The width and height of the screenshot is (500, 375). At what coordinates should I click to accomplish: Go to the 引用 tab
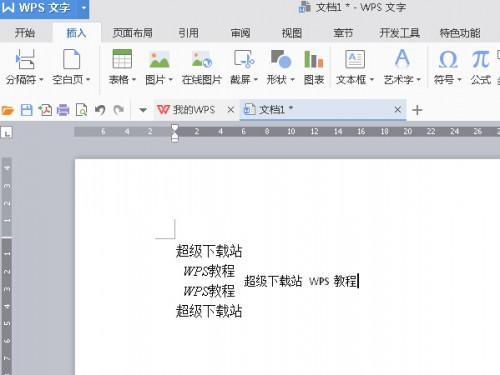click(x=188, y=33)
